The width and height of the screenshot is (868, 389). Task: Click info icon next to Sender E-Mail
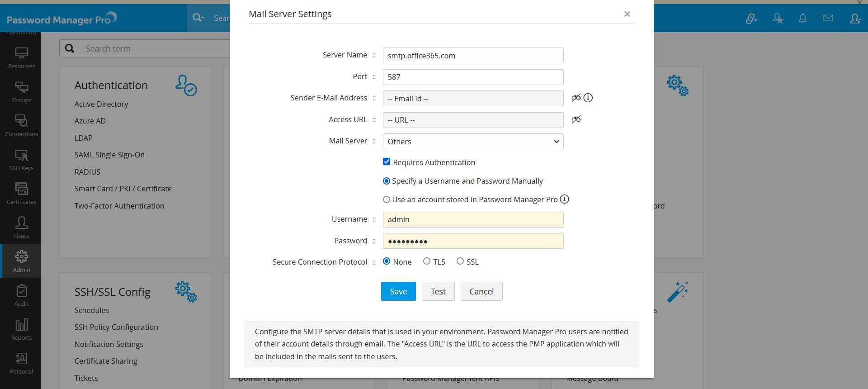tap(588, 98)
